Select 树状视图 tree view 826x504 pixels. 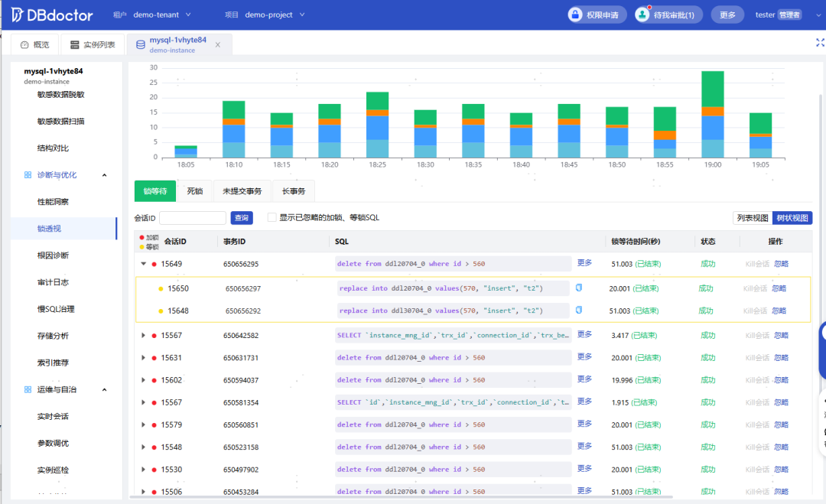(x=792, y=218)
